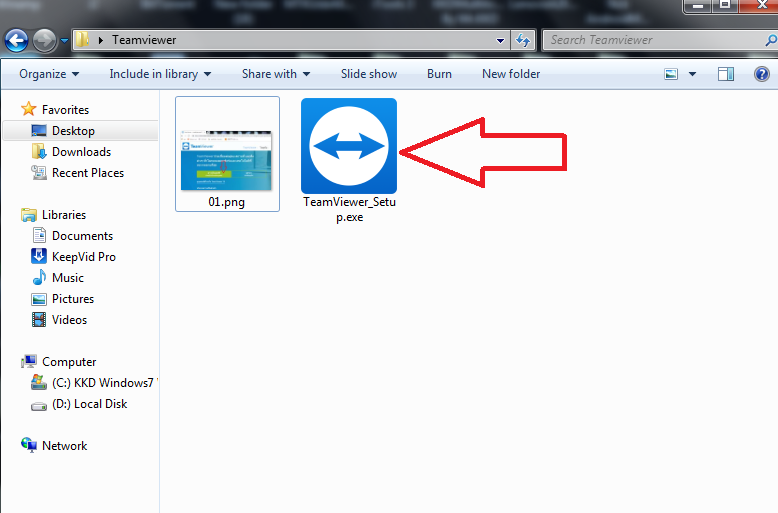Open the view options dropdown arrow
This screenshot has height=513, width=778.
point(692,74)
